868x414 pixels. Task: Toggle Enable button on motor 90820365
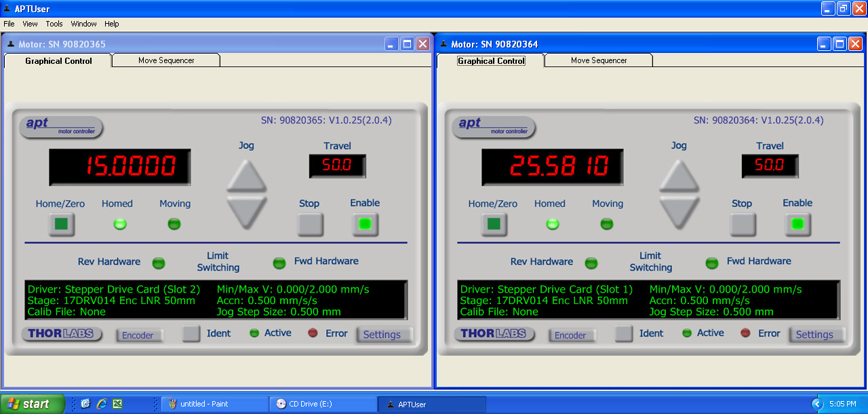pos(365,224)
